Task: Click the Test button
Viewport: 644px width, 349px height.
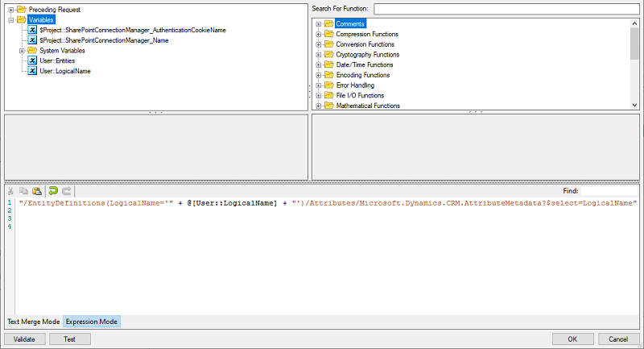Action: click(69, 339)
